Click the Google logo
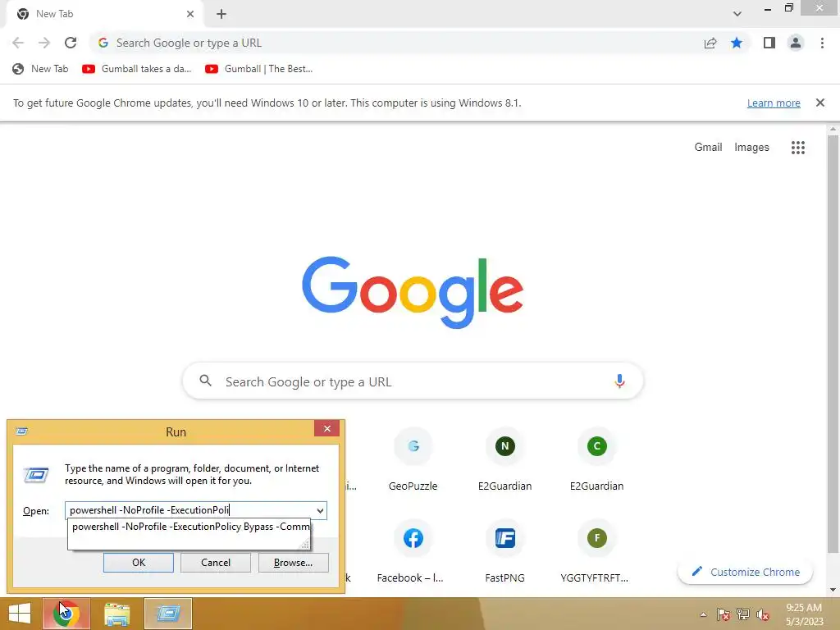 point(413,292)
